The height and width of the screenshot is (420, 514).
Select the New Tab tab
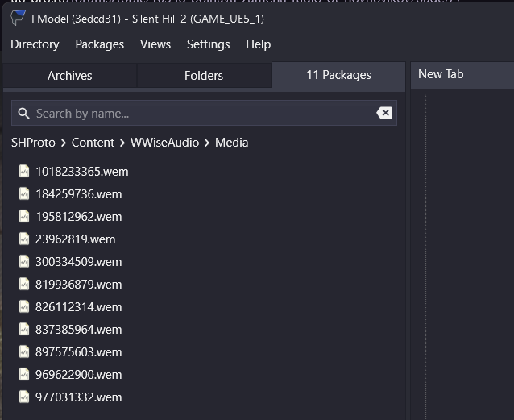coord(441,74)
